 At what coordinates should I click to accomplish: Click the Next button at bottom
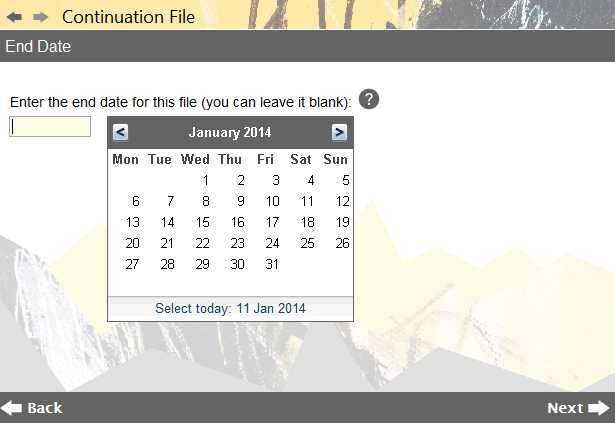579,408
